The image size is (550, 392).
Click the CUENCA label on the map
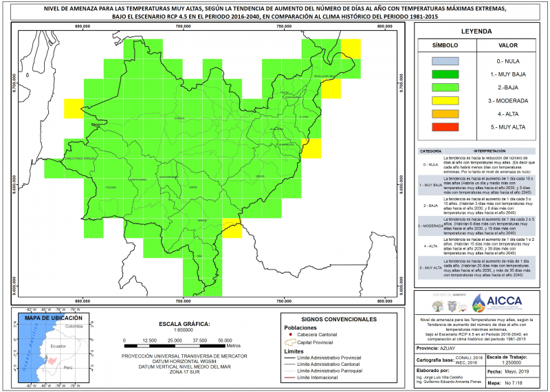pyautogui.click(x=179, y=118)
